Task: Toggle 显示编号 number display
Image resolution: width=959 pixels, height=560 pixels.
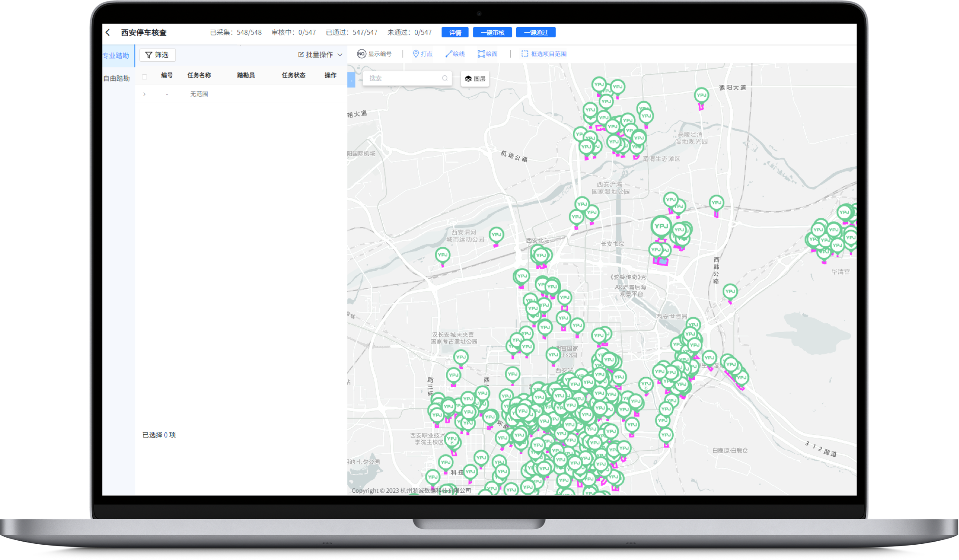Action: tap(374, 54)
